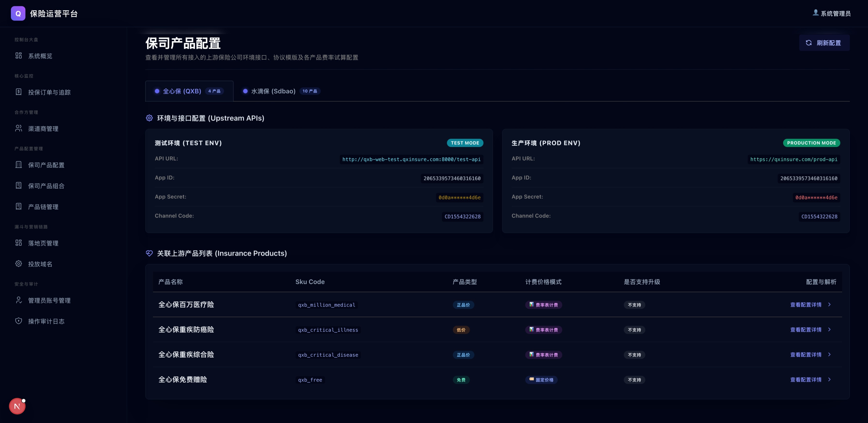868x423 pixels.
Task: Click the production App Secret value
Action: (816, 197)
